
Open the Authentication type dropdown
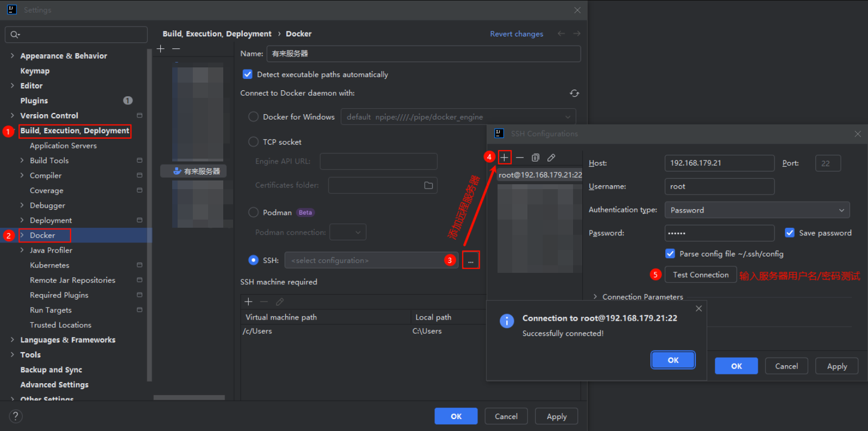coord(757,210)
